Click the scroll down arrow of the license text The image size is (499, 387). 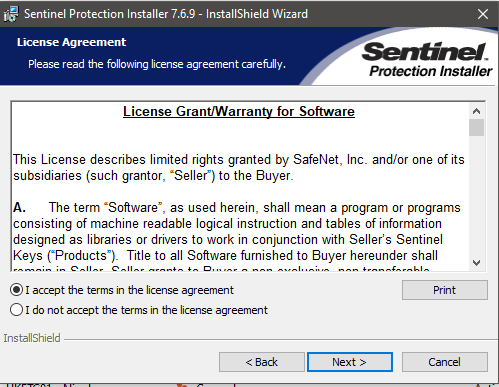[477, 263]
